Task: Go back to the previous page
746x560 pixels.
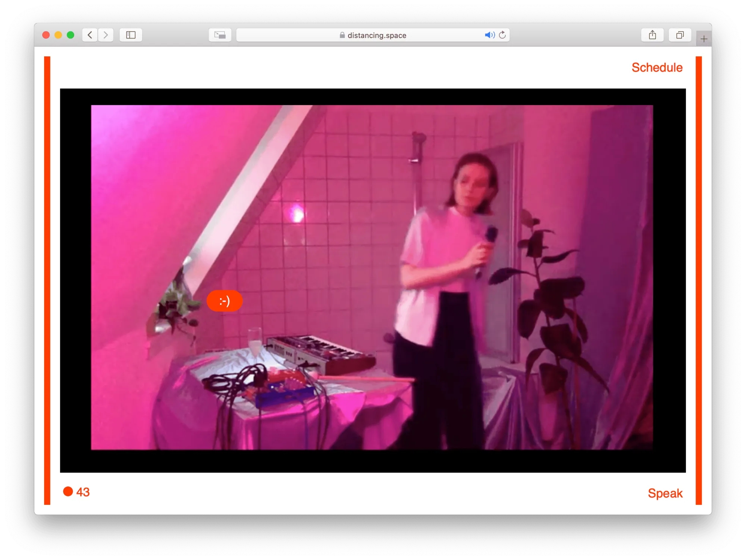Action: pos(90,35)
